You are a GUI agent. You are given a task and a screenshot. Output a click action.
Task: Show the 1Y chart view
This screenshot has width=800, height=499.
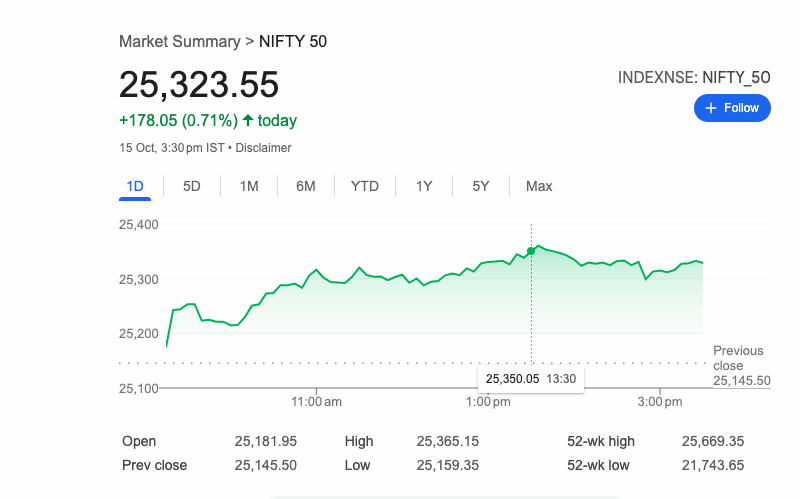coord(424,186)
